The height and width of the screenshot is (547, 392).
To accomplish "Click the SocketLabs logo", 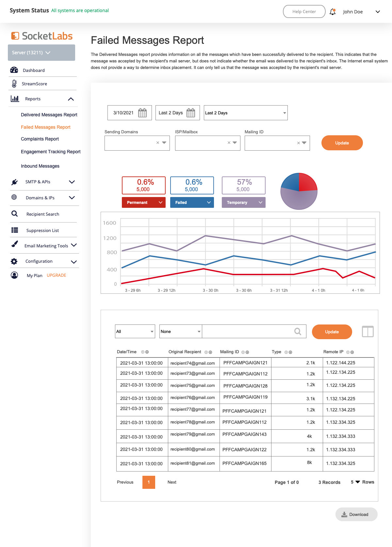I will pyautogui.click(x=42, y=36).
